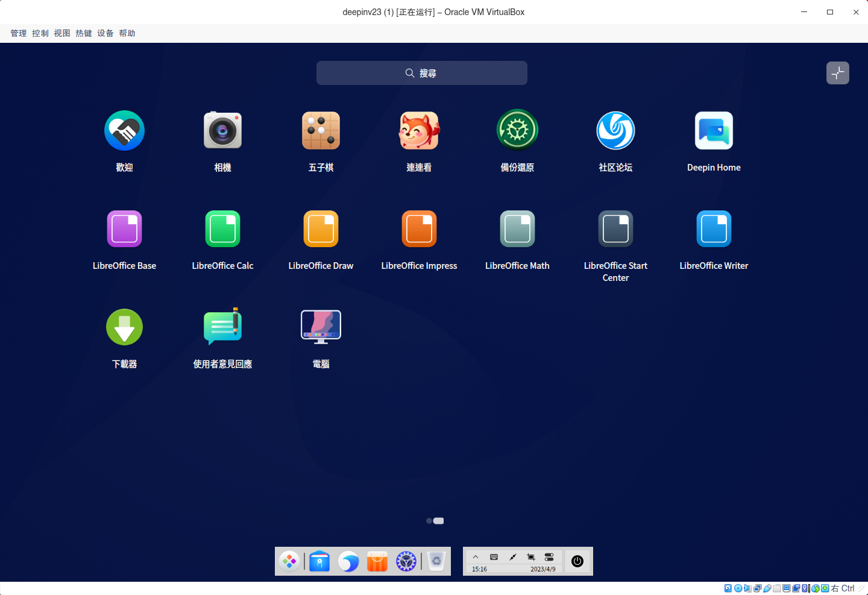Open the 下載器 downloader app
Viewport: 868px width, 595px height.
[124, 327]
